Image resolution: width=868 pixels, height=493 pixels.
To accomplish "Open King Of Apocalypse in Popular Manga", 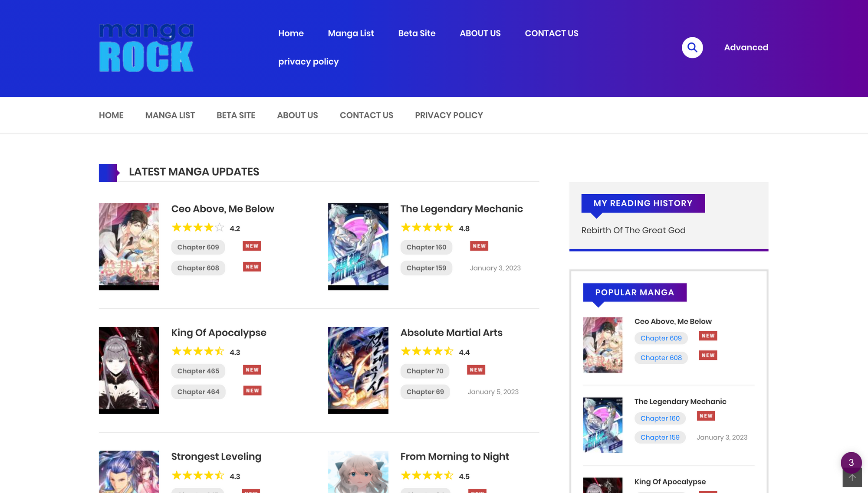I will [x=670, y=482].
